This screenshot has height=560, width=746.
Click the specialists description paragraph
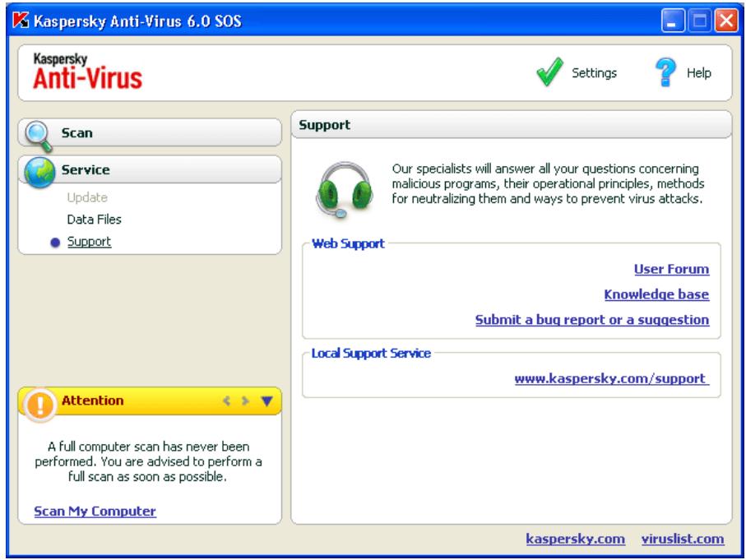pos(548,183)
